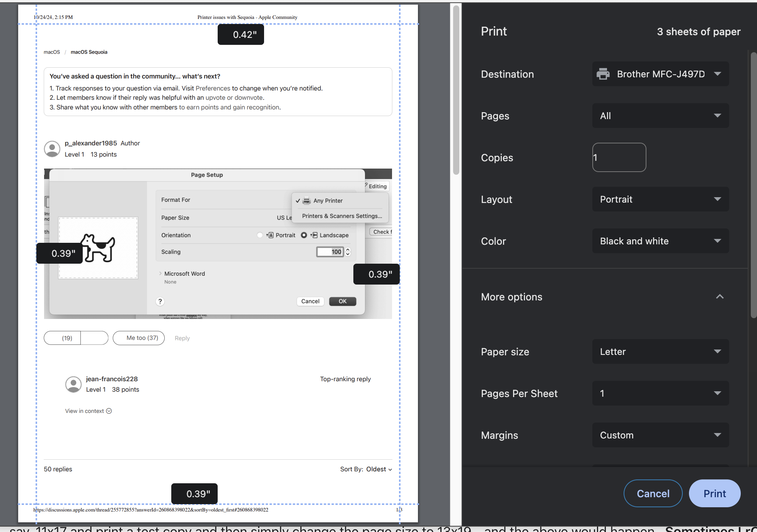This screenshot has height=532, width=757.
Task: Click jean-francois228's profile avatar
Action: click(73, 384)
